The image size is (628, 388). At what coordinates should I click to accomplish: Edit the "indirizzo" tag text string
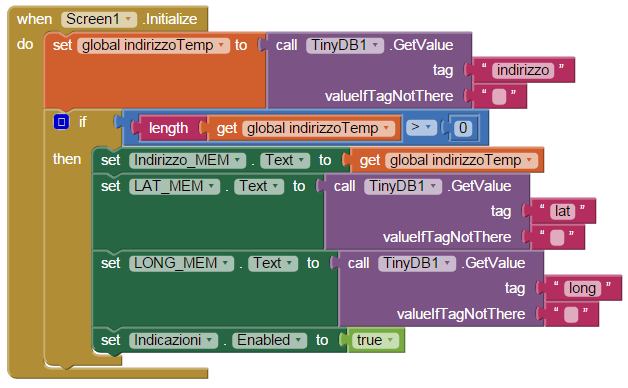pos(523,70)
